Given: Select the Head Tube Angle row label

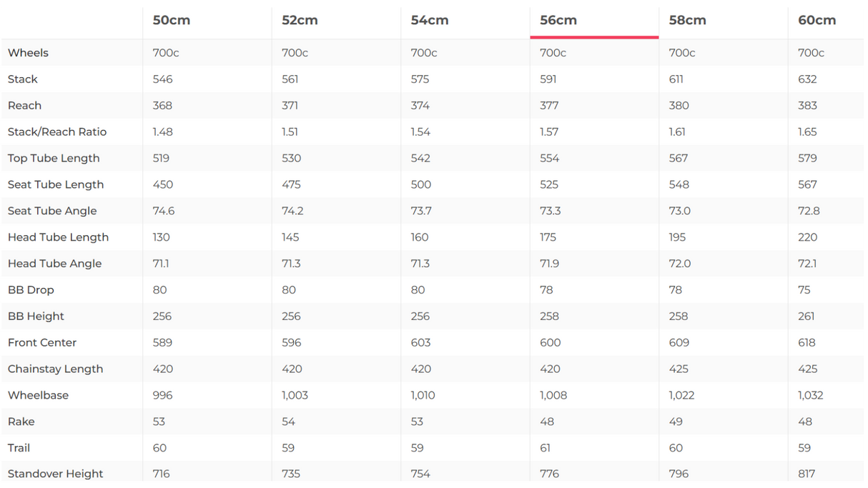Looking at the screenshot, I should click(x=55, y=264).
